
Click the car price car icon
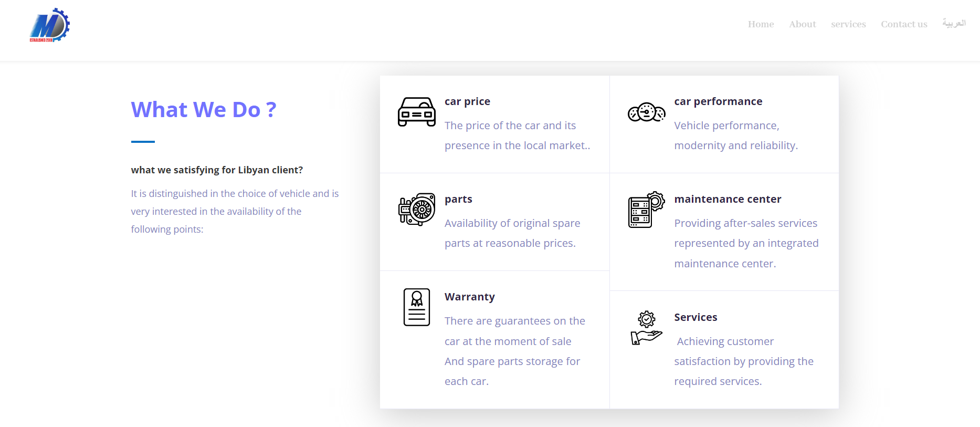pos(417,112)
